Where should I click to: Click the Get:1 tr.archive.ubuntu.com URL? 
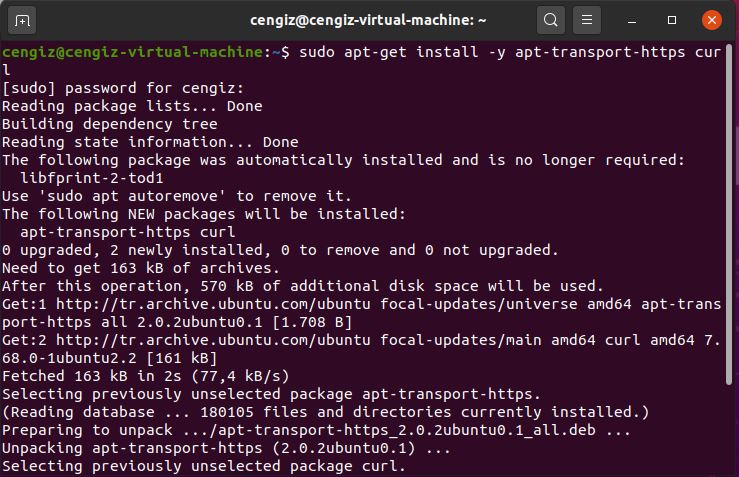pyautogui.click(x=213, y=304)
